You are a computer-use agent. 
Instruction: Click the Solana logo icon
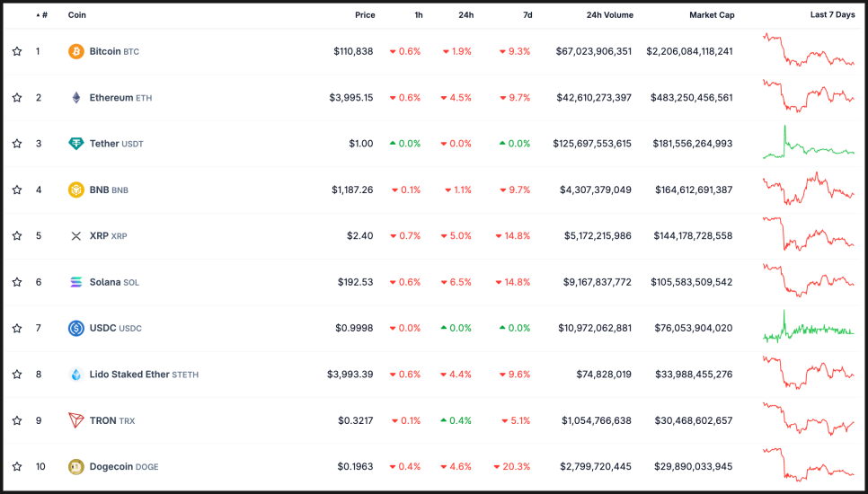tap(76, 282)
